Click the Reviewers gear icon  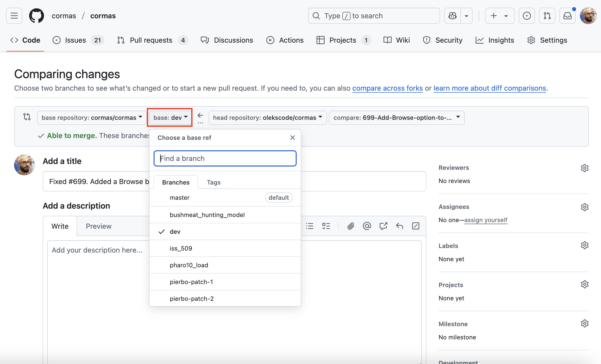pos(585,168)
